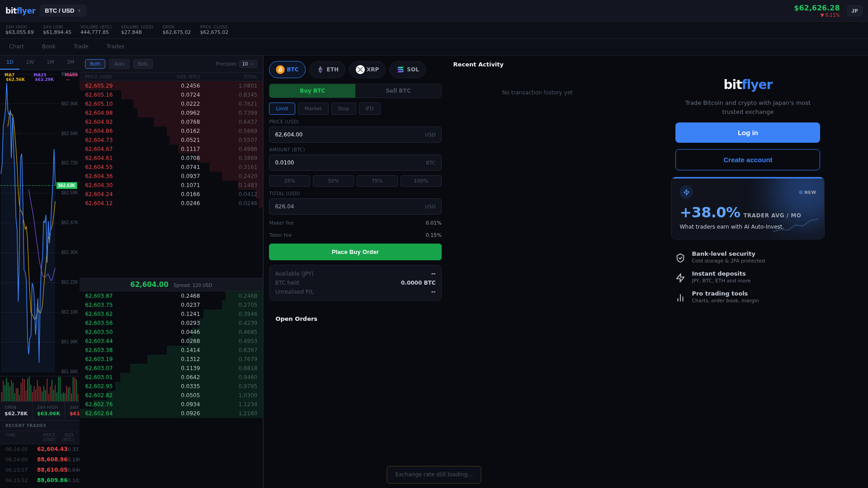Show both sides of order book
Image resolution: width=868 pixels, height=488 pixels.
tap(95, 64)
